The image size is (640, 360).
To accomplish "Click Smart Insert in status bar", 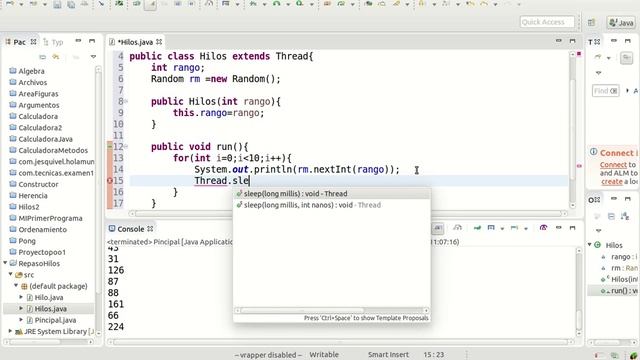I will click(x=388, y=355).
